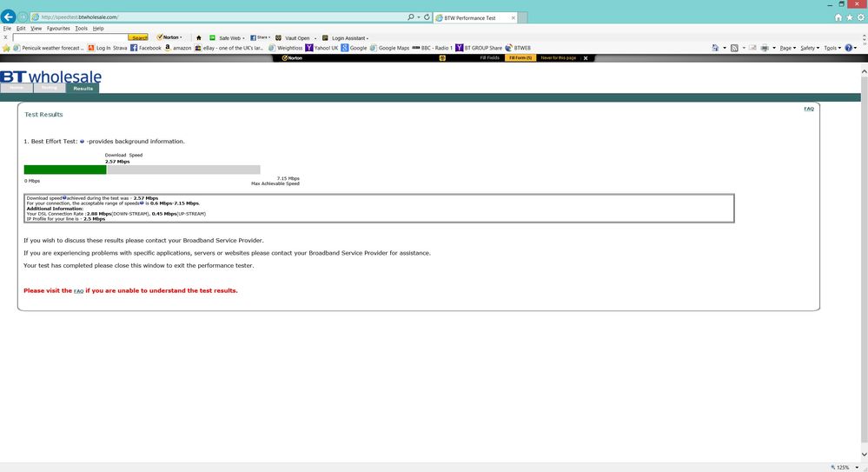Image resolution: width=868 pixels, height=472 pixels.
Task: Open the File menu
Action: pos(7,29)
